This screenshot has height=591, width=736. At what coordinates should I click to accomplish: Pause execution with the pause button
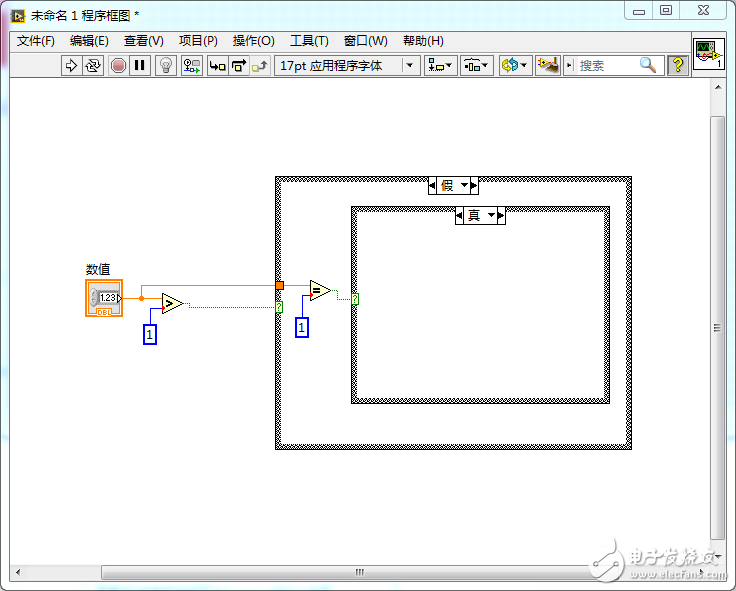(139, 65)
